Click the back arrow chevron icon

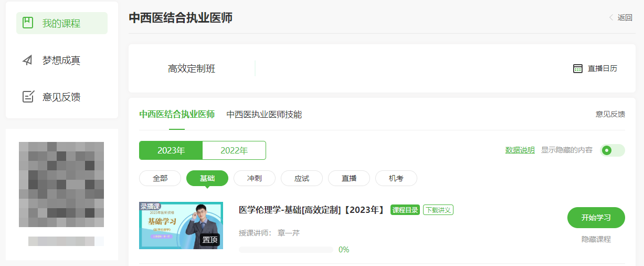pyautogui.click(x=611, y=17)
